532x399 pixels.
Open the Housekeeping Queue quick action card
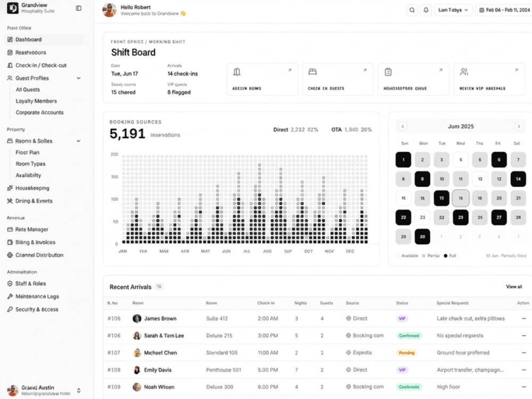413,79
